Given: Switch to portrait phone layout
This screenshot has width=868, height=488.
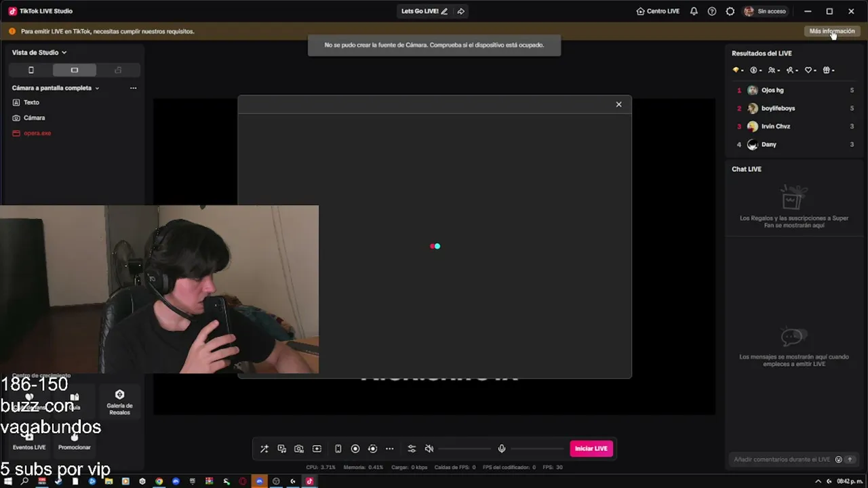Looking at the screenshot, I should 31,70.
